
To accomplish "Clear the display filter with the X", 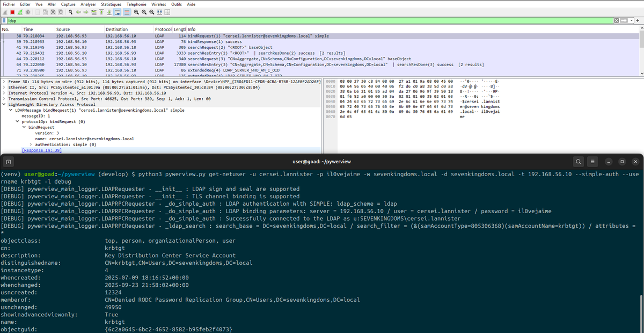I will coord(616,20).
